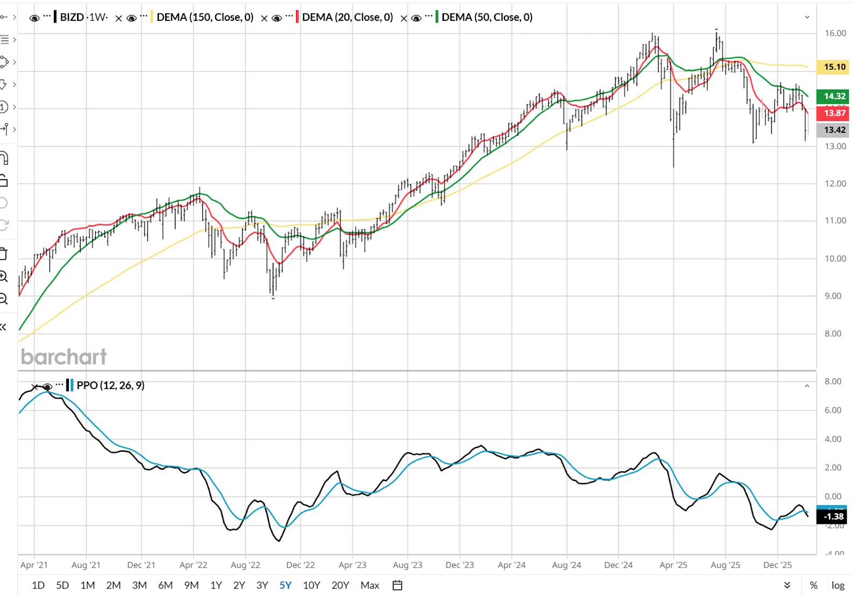Click the PPO (12, 26, 9) label
Screen dimensions: 861x616
pyautogui.click(x=110, y=385)
